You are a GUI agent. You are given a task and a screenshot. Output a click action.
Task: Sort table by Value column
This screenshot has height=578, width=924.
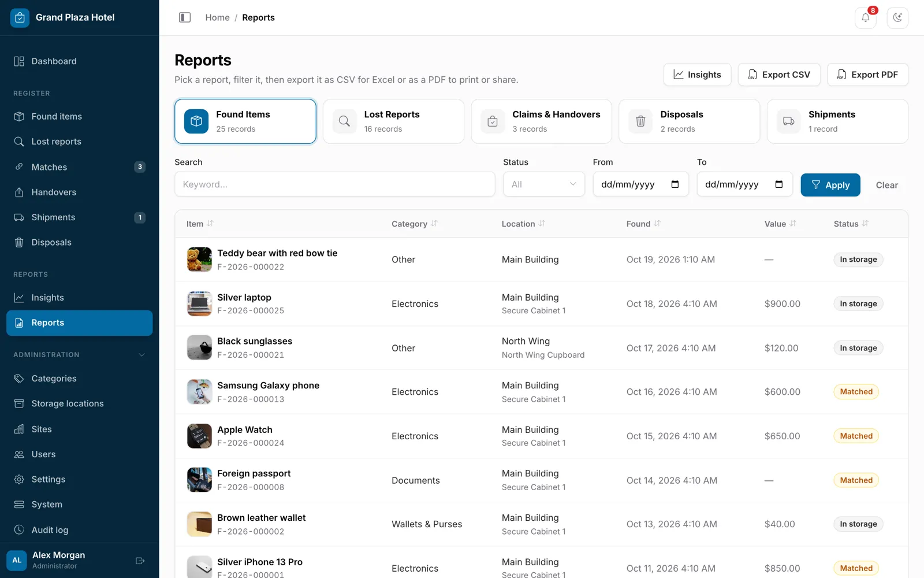(x=780, y=224)
